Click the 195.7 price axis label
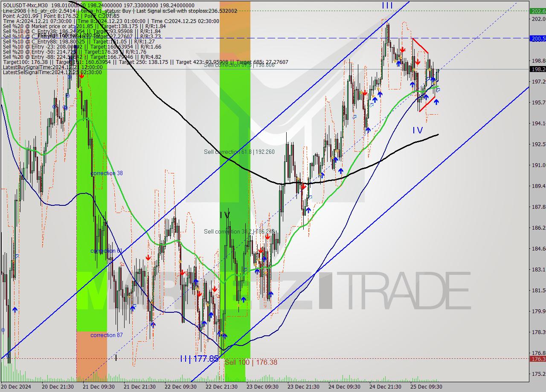Screen dimensions: 546x392 coord(538,102)
